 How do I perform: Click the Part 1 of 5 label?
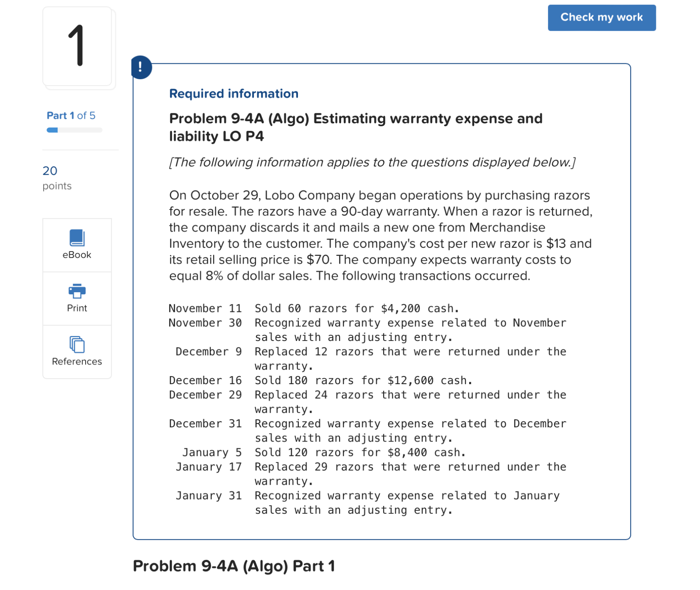click(x=71, y=116)
